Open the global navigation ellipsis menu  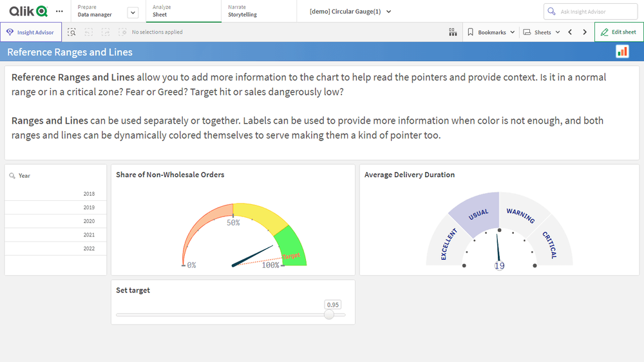[x=60, y=11]
